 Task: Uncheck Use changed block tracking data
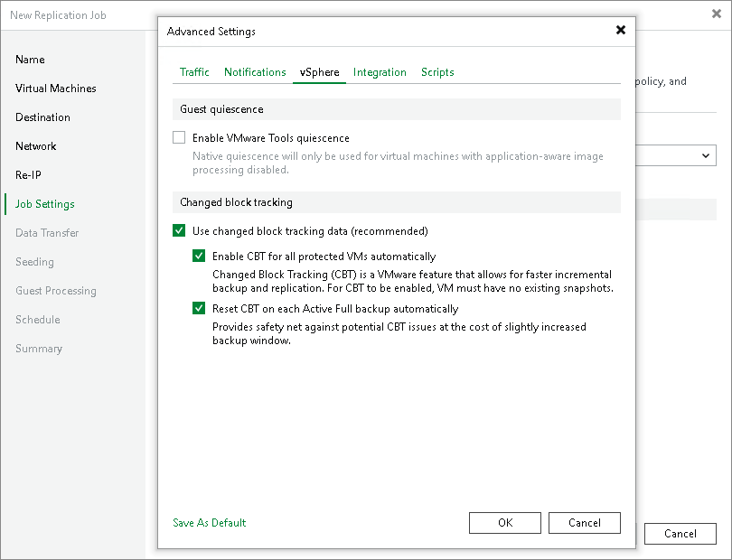click(x=179, y=230)
